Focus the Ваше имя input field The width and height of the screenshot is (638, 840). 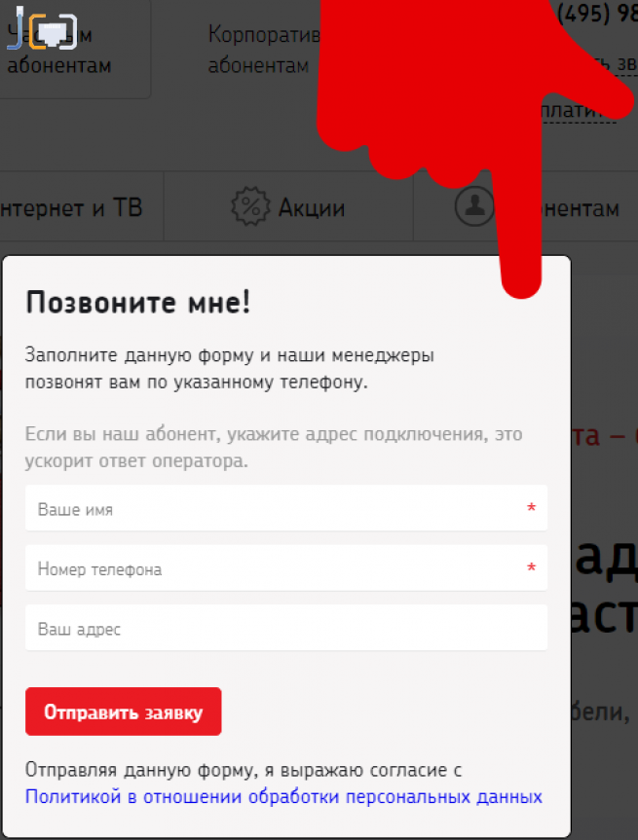pyautogui.click(x=286, y=508)
